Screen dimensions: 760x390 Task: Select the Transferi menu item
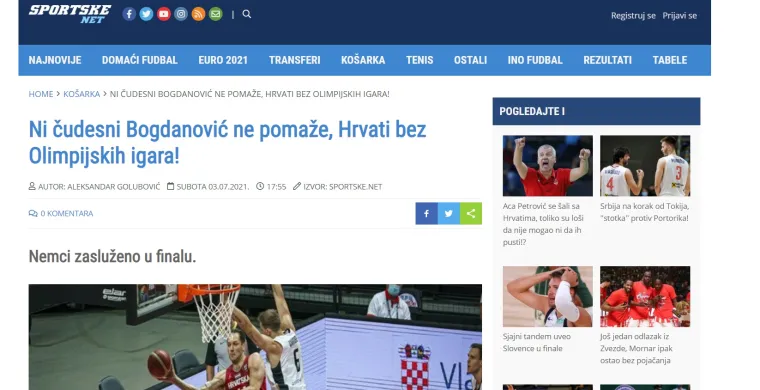click(295, 60)
